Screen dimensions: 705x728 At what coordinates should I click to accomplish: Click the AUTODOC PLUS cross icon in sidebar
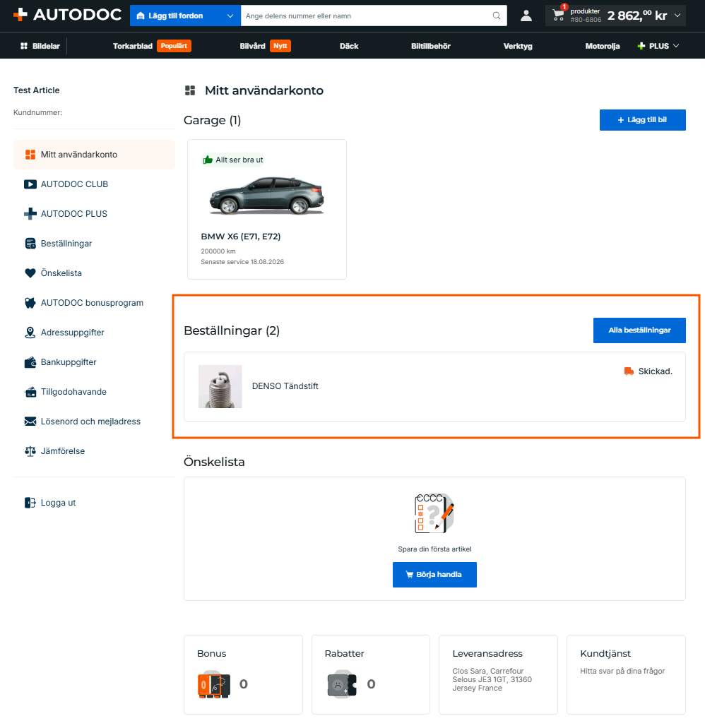[x=30, y=213]
